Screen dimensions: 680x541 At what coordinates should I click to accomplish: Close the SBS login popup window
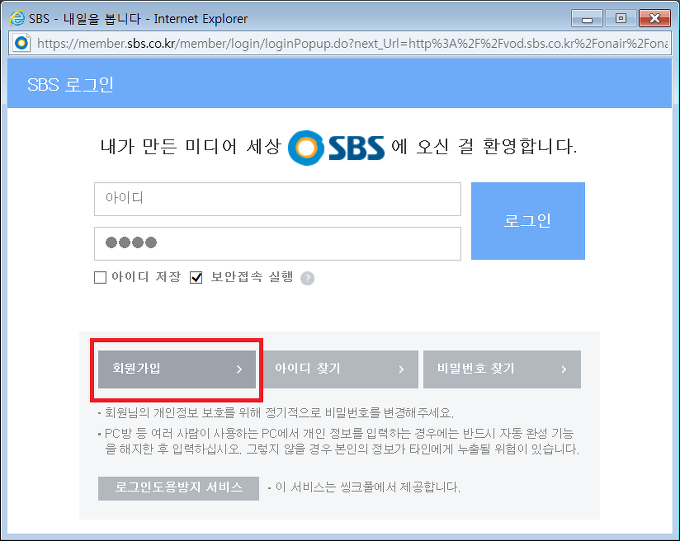click(654, 18)
